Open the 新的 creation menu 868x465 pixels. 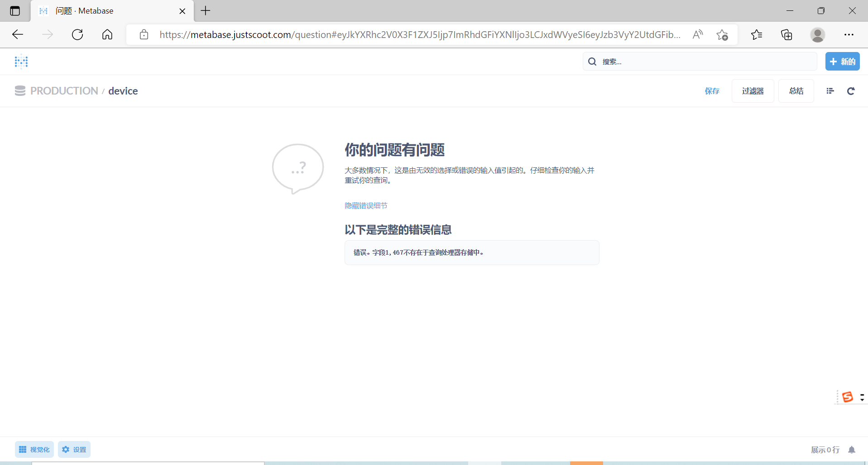click(842, 61)
